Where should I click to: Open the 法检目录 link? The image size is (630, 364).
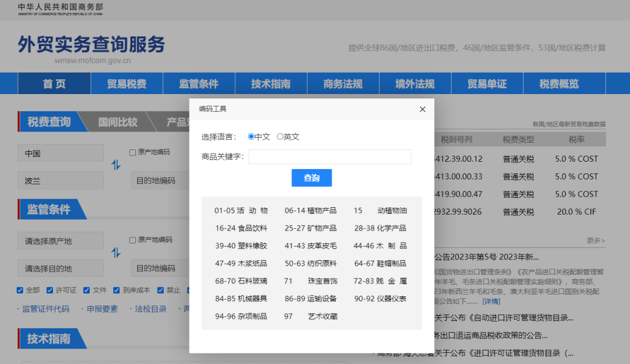point(150,309)
